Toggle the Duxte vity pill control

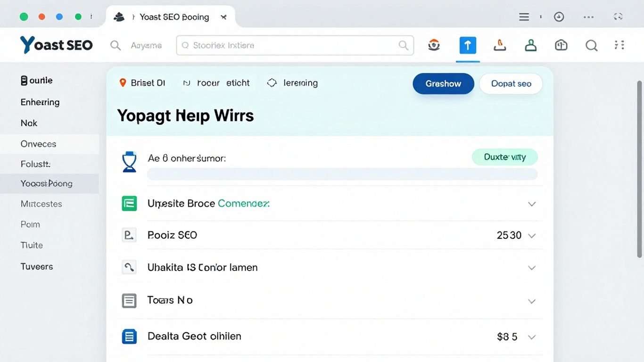click(x=505, y=157)
